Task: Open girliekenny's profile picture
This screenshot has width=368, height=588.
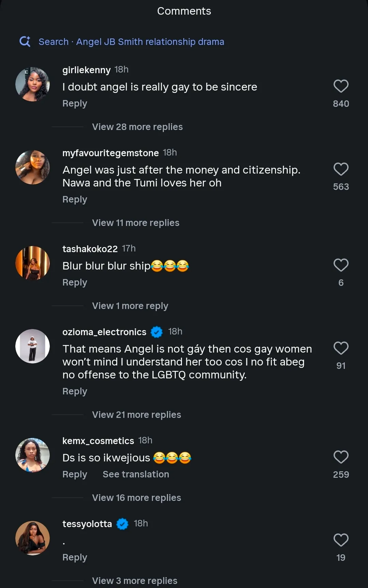Action: pos(33,84)
